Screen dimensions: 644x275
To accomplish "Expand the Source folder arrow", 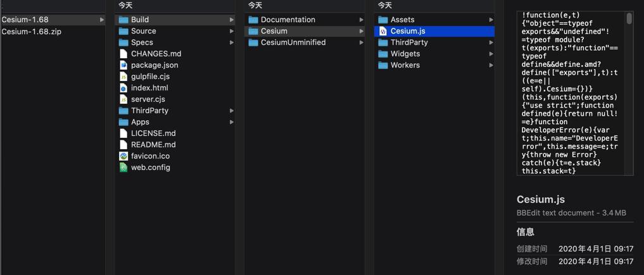I will (232, 31).
